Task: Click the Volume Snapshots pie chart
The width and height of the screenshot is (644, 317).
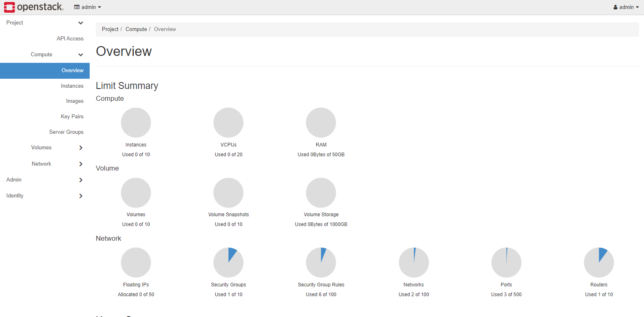Action: tap(229, 193)
